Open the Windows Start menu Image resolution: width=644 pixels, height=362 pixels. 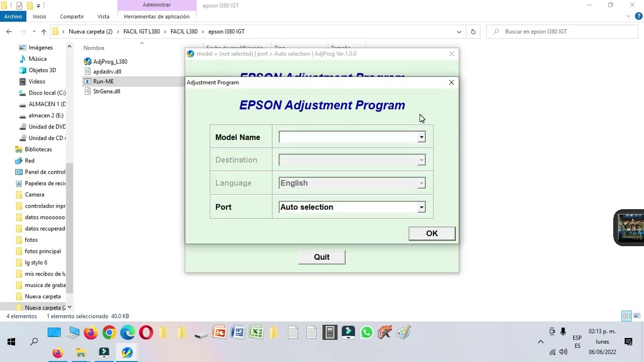(x=11, y=342)
